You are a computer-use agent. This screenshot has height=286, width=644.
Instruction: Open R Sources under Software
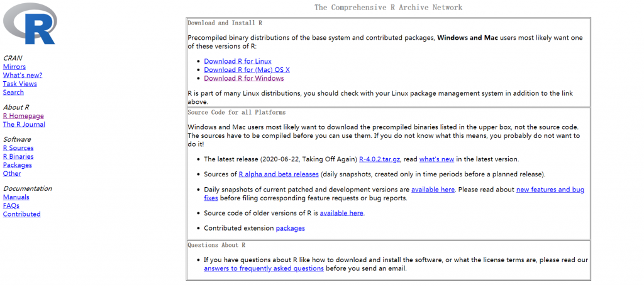tap(18, 148)
